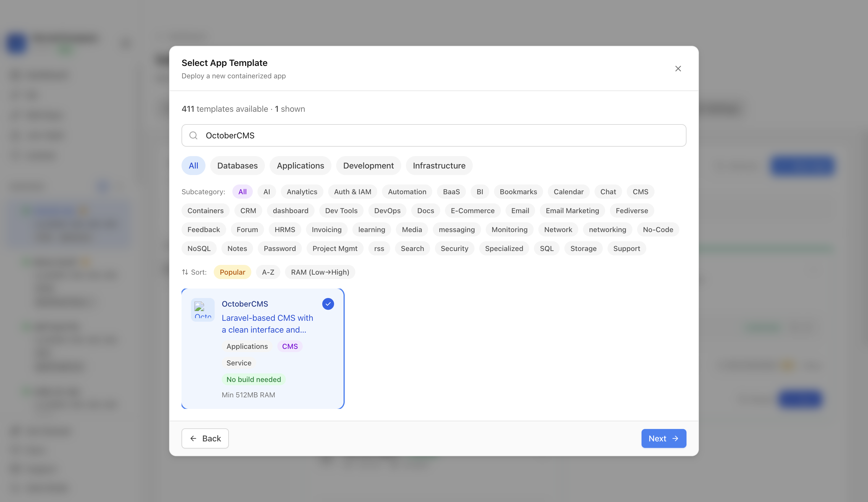Filter by Auth & IAM subcategory
The width and height of the screenshot is (868, 502).
(352, 192)
